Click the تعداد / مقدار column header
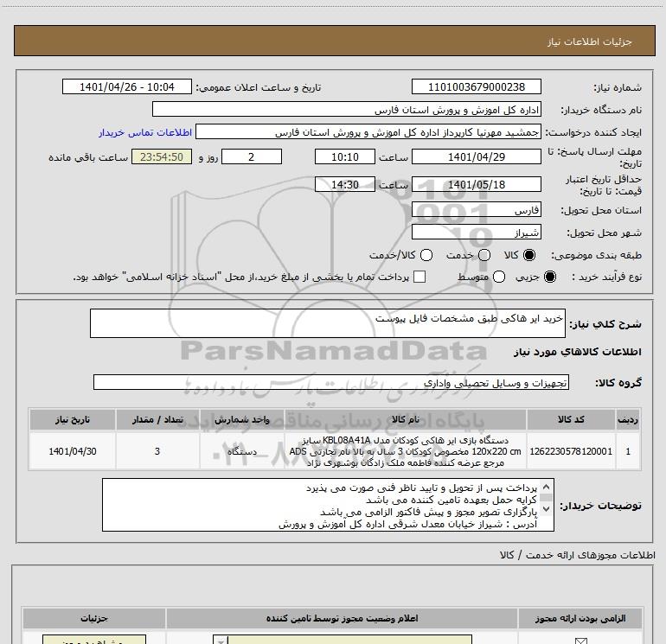 tap(157, 420)
